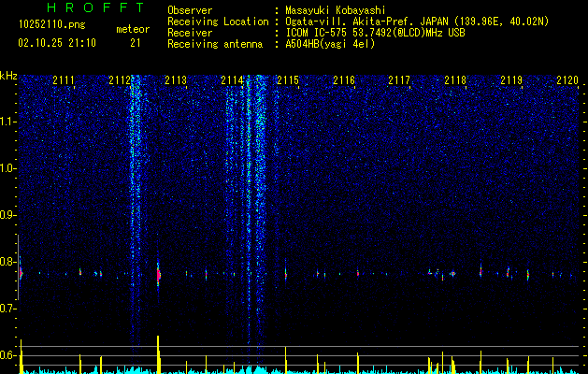The image size is (588, 374).
Task: Click the 1.0 kHz axis label
Action: coord(7,168)
